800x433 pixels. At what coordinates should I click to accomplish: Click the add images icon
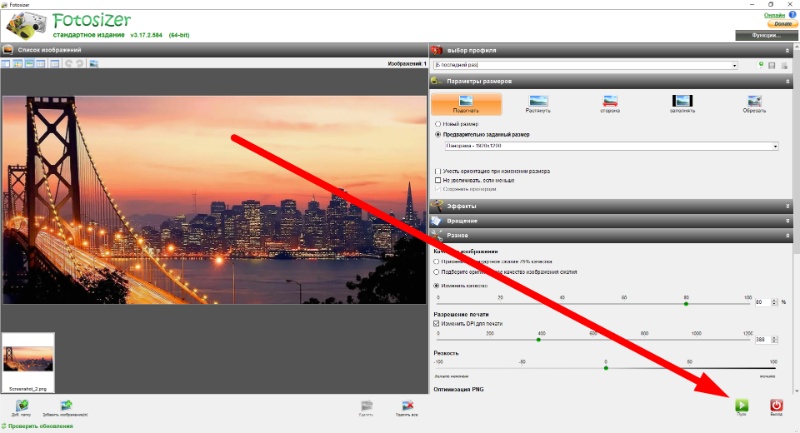point(66,406)
